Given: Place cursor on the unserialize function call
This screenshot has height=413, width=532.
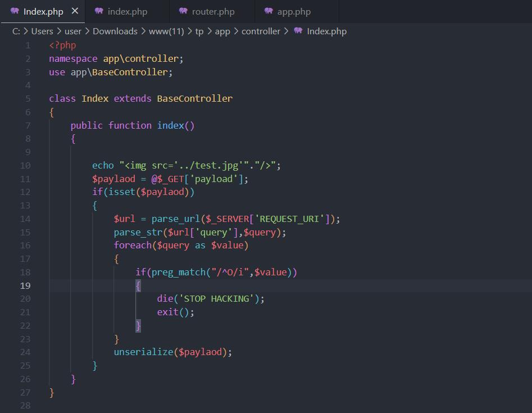Looking at the screenshot, I should click(x=143, y=352).
